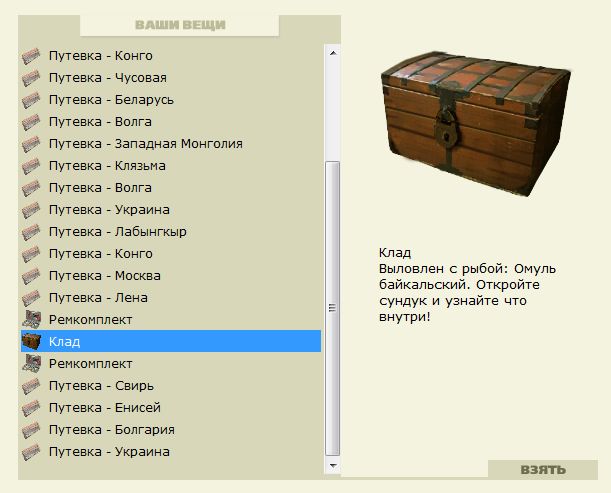
Task: Select the highlighted 'Клад' item text
Action: 65,342
